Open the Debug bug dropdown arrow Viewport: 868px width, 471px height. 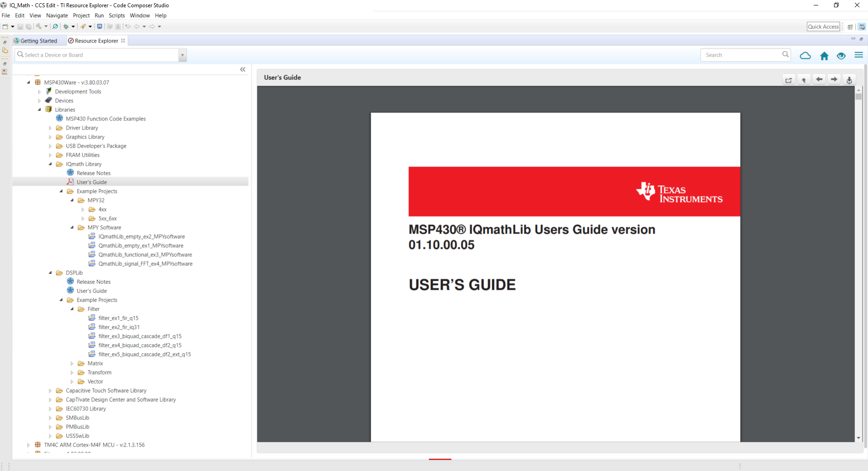(73, 27)
